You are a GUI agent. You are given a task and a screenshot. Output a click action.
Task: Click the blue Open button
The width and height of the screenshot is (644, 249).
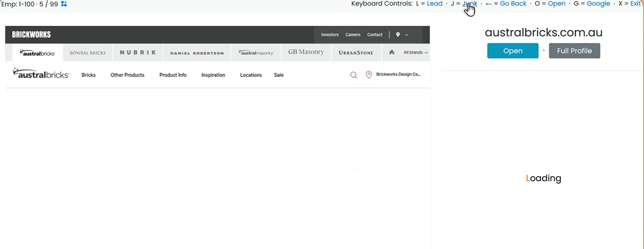tap(513, 51)
